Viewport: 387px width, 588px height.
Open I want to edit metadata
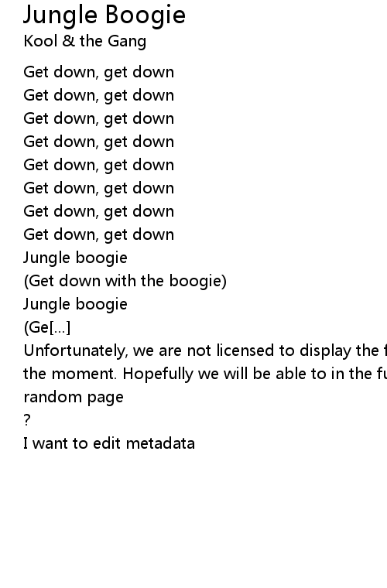[109, 443]
